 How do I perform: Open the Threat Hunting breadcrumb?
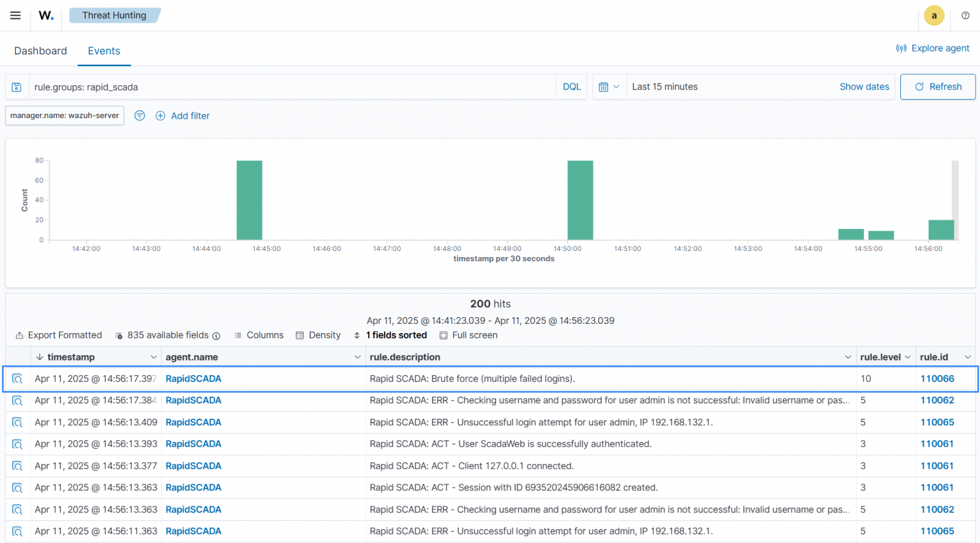tap(115, 15)
